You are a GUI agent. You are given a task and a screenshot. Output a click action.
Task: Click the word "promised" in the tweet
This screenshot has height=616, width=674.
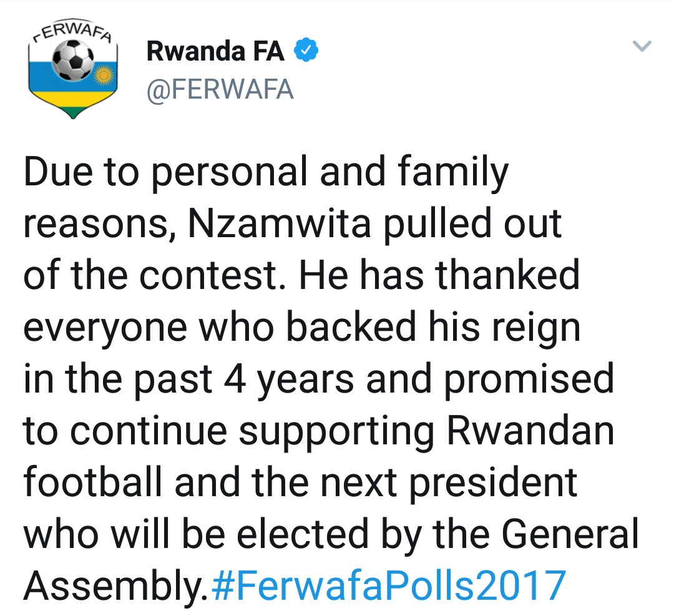[x=529, y=379]
